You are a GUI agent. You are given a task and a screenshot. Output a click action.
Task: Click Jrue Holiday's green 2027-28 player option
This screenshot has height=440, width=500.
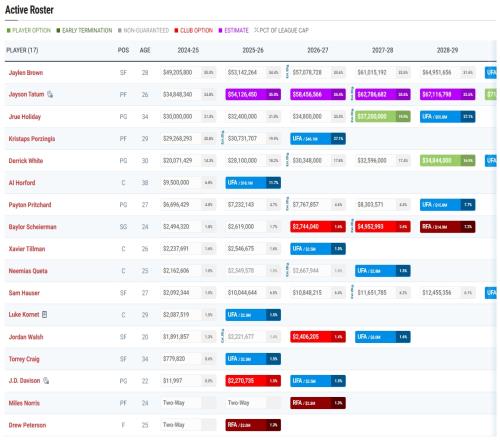[x=383, y=116]
